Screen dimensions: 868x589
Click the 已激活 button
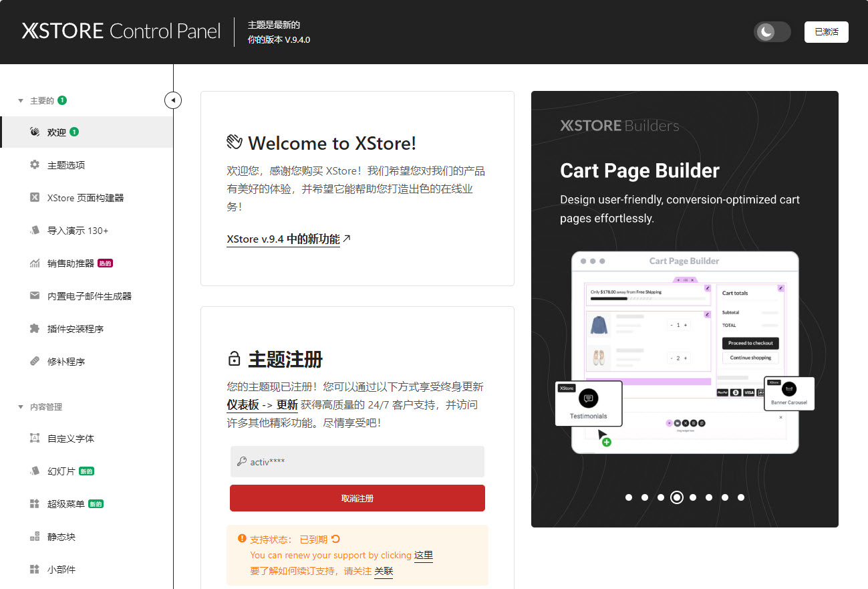coord(826,31)
